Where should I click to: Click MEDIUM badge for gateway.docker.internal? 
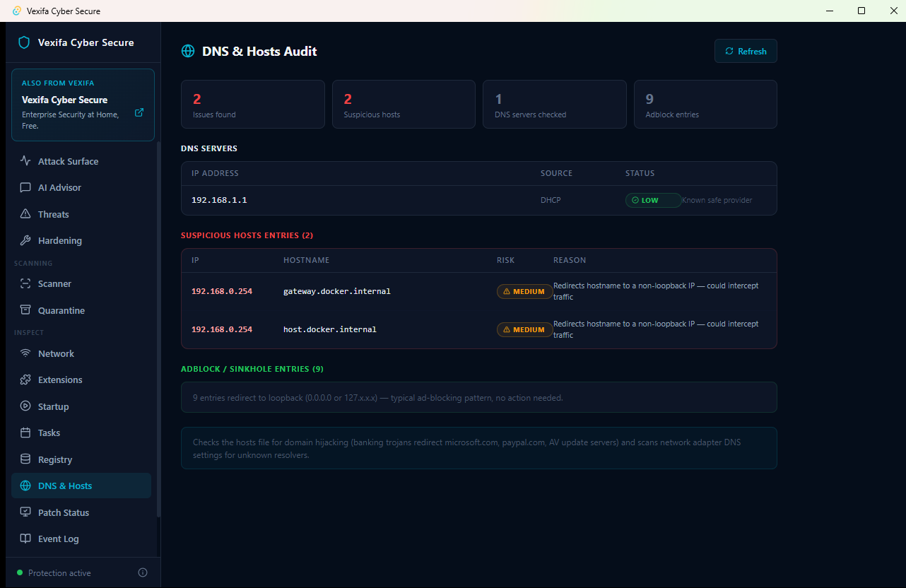pos(524,291)
